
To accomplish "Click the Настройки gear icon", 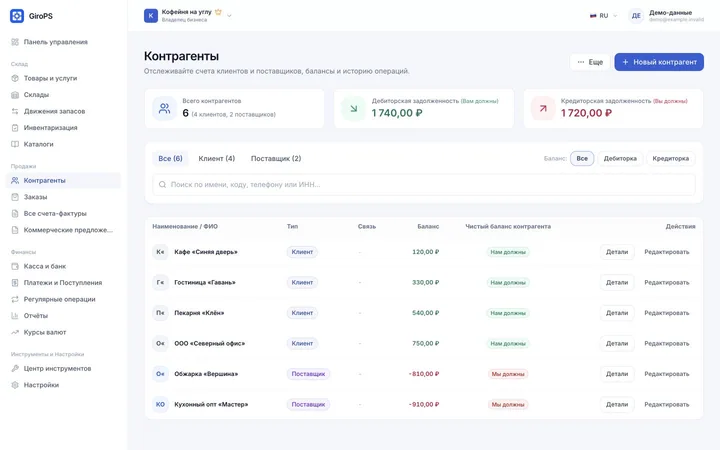I will [x=15, y=385].
